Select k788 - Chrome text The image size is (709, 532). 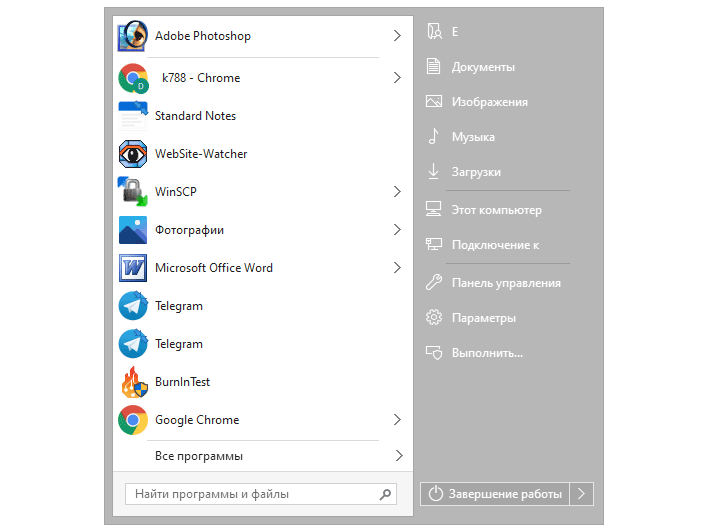coord(201,78)
